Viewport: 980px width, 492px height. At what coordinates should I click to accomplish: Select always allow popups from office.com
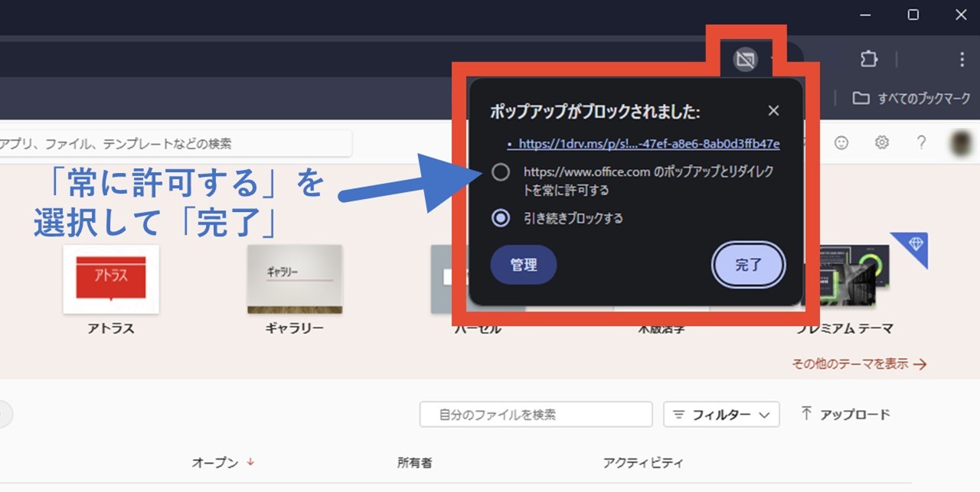[x=501, y=172]
